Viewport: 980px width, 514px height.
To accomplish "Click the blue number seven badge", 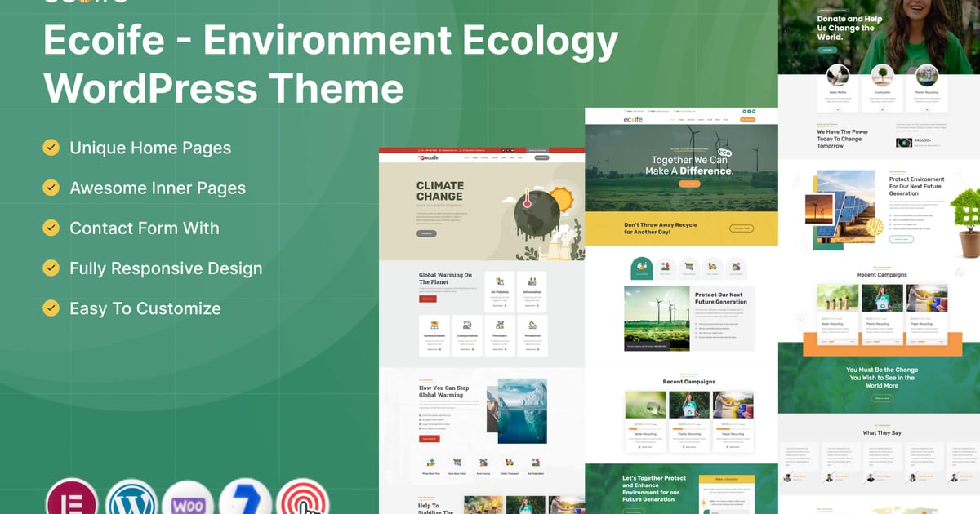I will (x=246, y=499).
